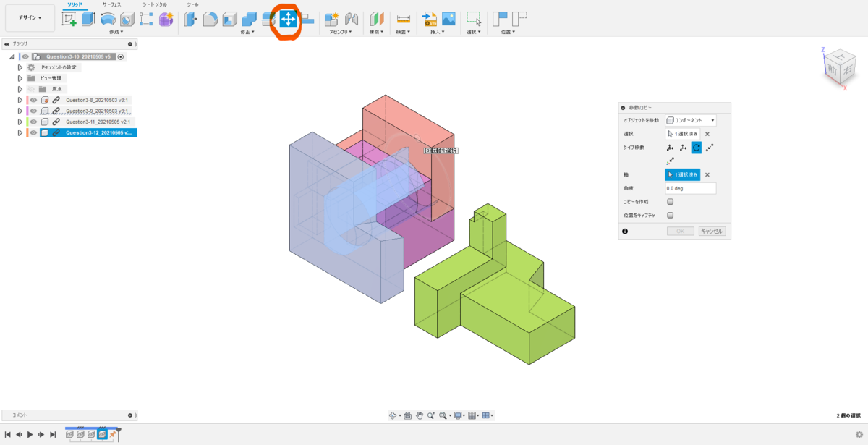Click the 1選択済み axis selection button
The image size is (868, 445).
[x=683, y=174]
